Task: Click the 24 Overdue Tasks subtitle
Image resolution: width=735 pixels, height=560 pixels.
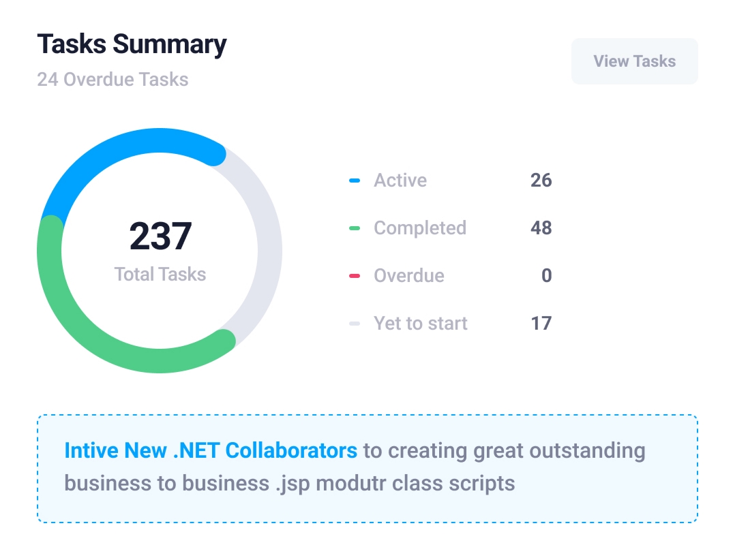Action: pos(112,80)
